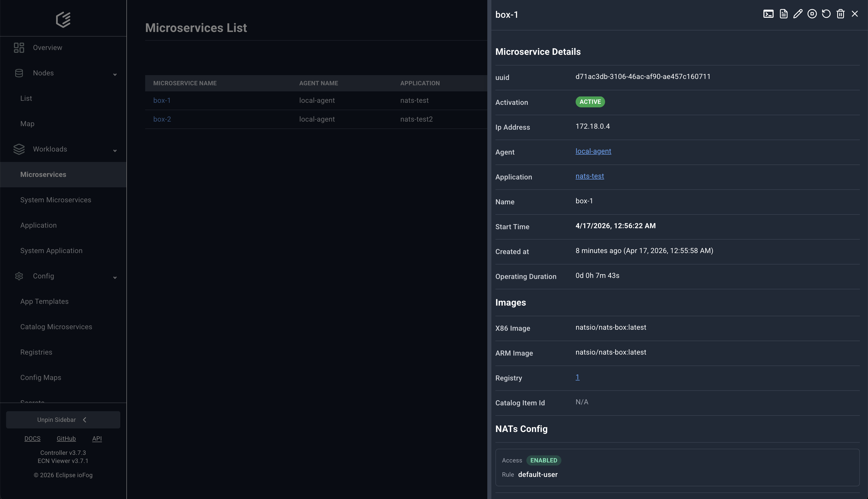
Task: Click the ACTIVE activation status badge
Action: point(590,102)
